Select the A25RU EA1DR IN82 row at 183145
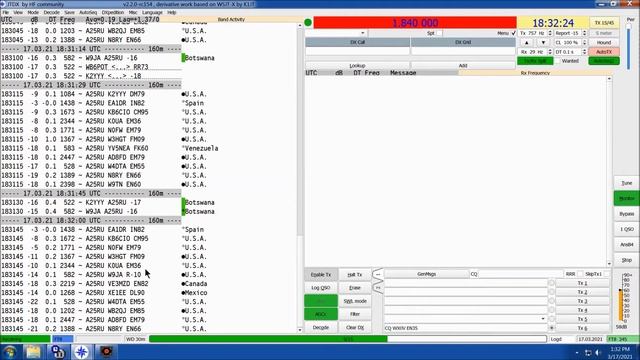Image resolution: width=640 pixels, height=360 pixels. [x=91, y=229]
